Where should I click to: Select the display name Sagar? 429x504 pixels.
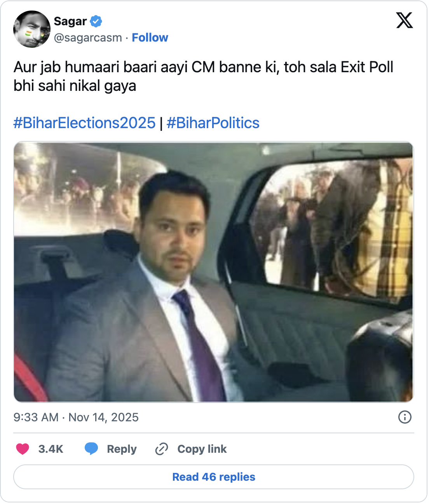[70, 22]
